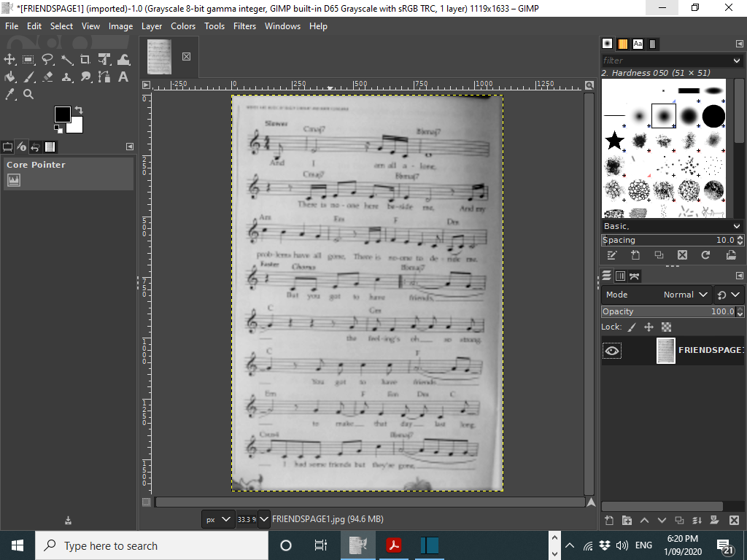
Task: Open the layer Mode dropdown set to Normal
Action: (x=686, y=295)
